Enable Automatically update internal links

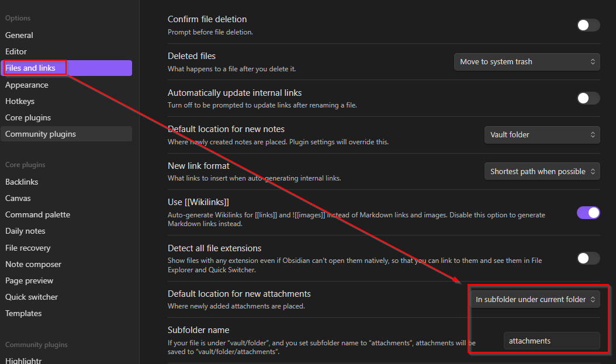pyautogui.click(x=588, y=98)
